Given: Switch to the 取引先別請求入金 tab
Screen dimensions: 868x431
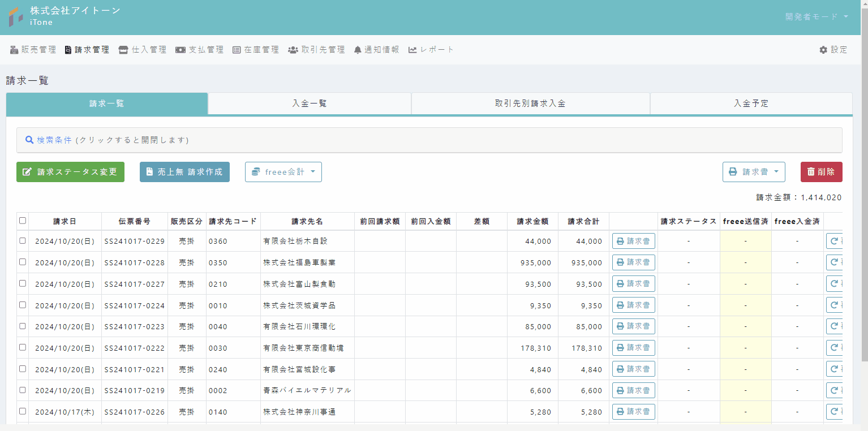Looking at the screenshot, I should coord(530,104).
